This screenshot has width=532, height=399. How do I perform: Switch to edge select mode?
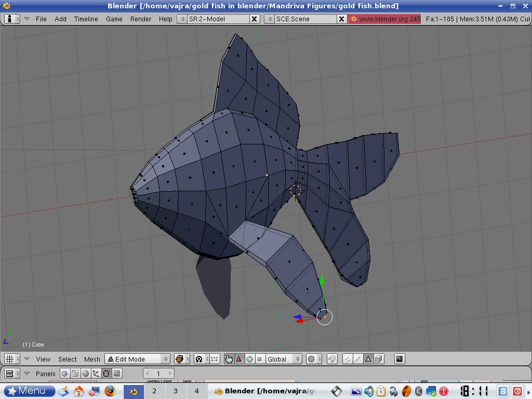pyautogui.click(x=358, y=359)
